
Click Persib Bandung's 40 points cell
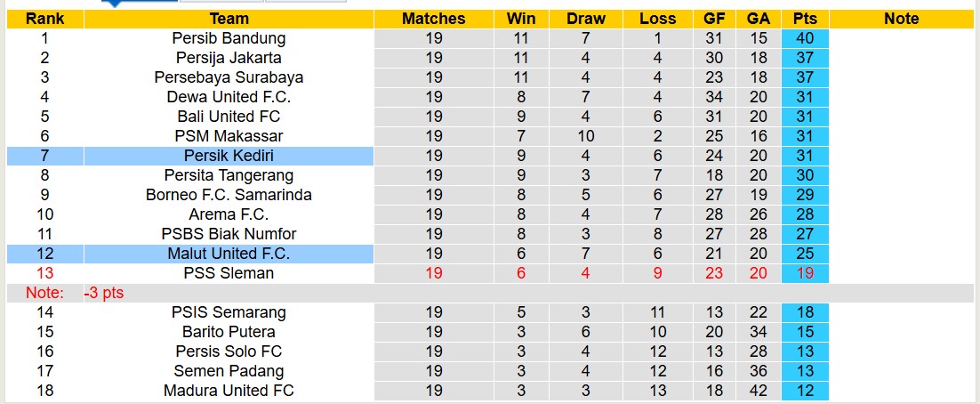coord(805,38)
